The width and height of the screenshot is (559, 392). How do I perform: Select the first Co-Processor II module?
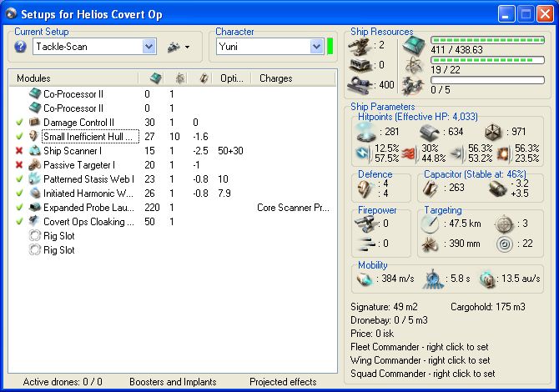coord(73,94)
